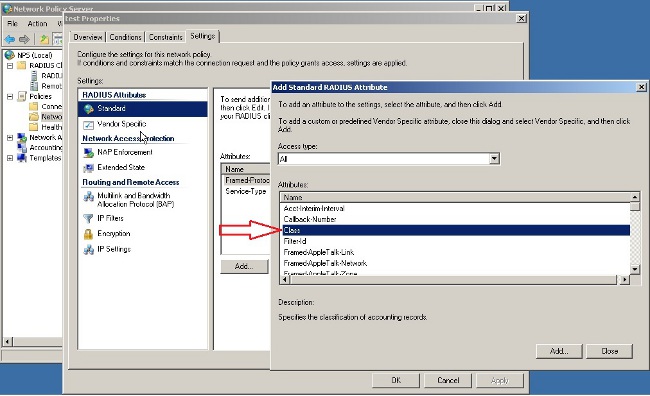Screen dimensions: 650x396
Task: Click the Health Policies folder icon
Action: tap(34, 127)
